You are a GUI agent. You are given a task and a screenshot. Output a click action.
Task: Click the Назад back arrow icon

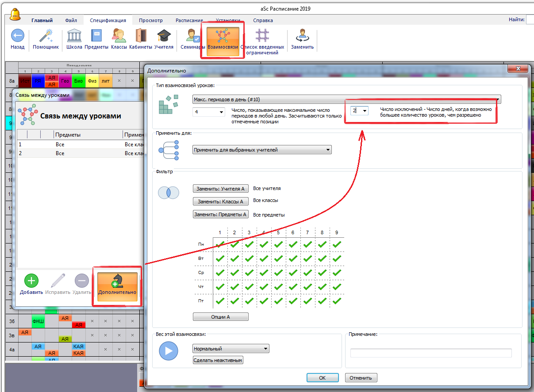click(18, 36)
